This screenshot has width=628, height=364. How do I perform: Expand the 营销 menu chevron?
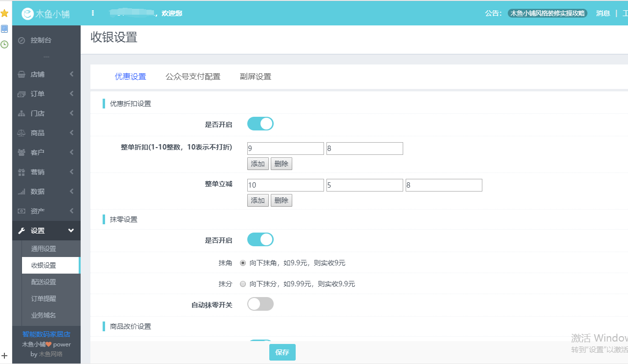(x=72, y=172)
